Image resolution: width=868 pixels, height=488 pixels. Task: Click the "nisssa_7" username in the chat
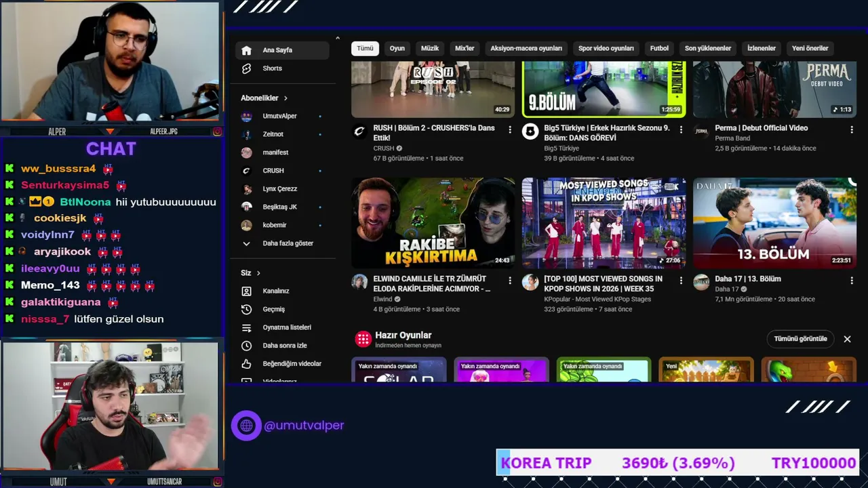pyautogui.click(x=45, y=319)
